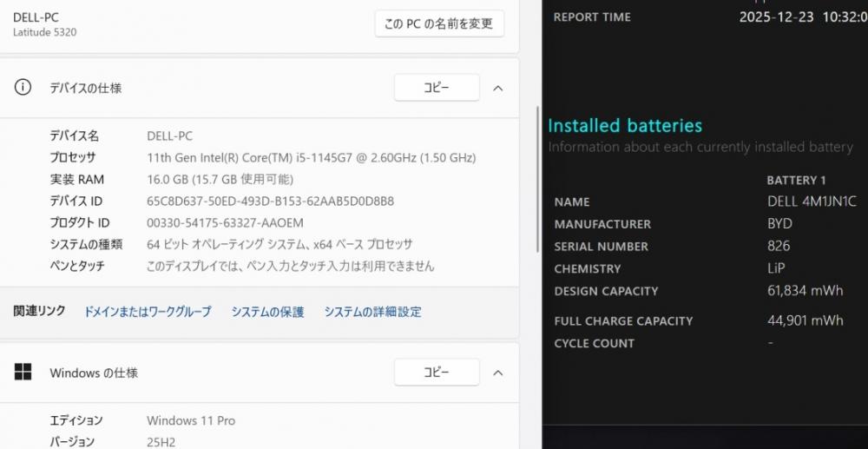Viewport: 868px width, 449px height.
Task: Select the SERIAL NUMBER label
Action: (602, 247)
